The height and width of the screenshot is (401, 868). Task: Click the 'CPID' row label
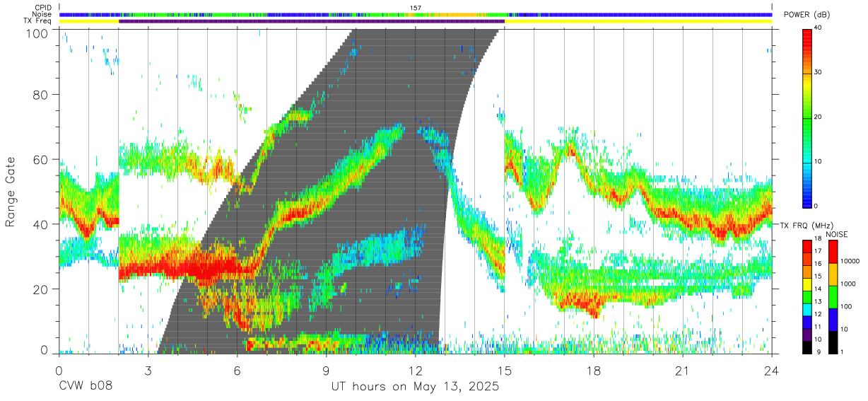tap(42, 8)
